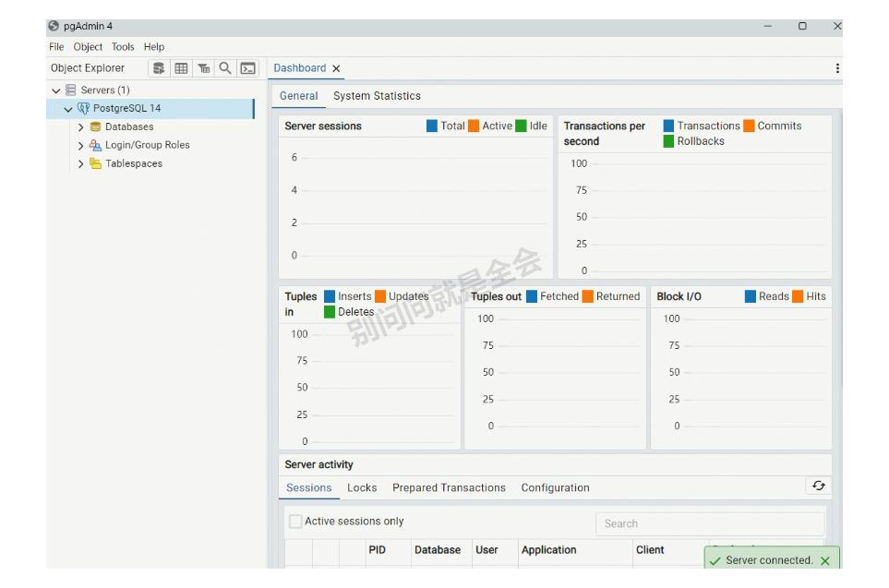Select Servers (1) in the tree

pos(105,90)
